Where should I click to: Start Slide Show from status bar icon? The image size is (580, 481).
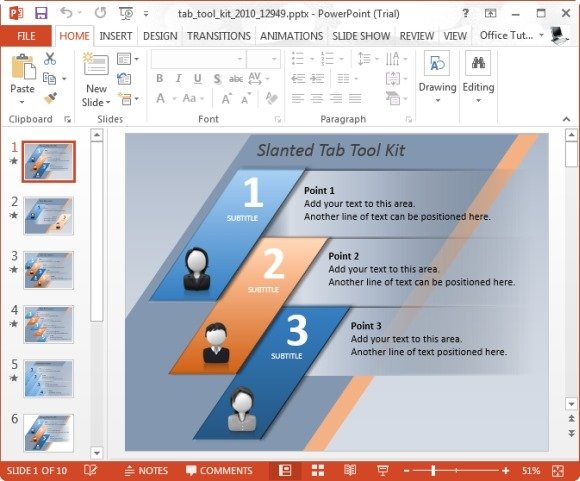[382, 471]
